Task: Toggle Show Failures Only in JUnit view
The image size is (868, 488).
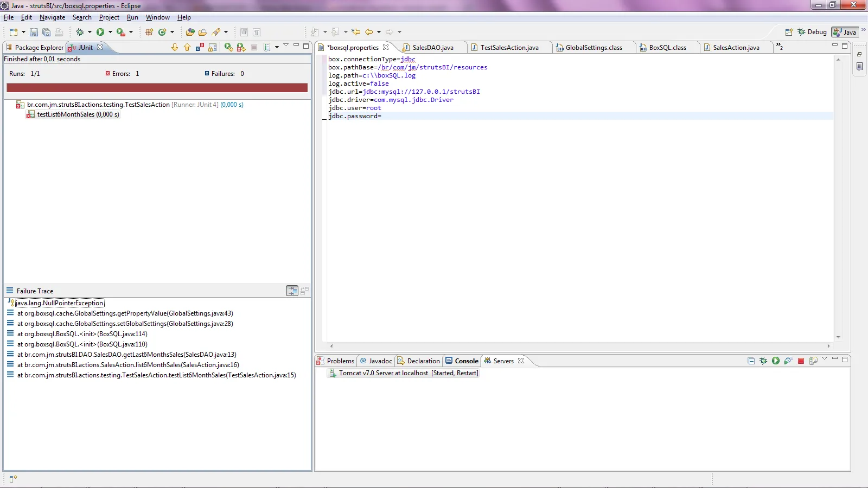Action: point(200,48)
